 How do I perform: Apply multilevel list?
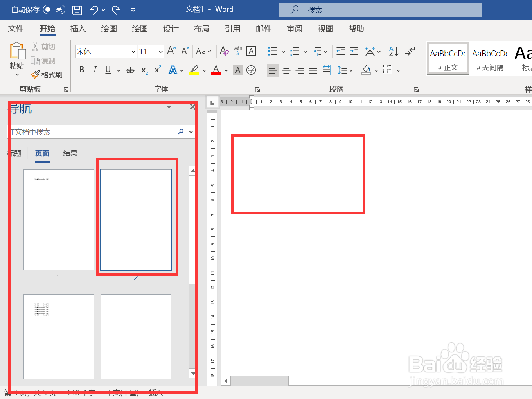(316, 51)
